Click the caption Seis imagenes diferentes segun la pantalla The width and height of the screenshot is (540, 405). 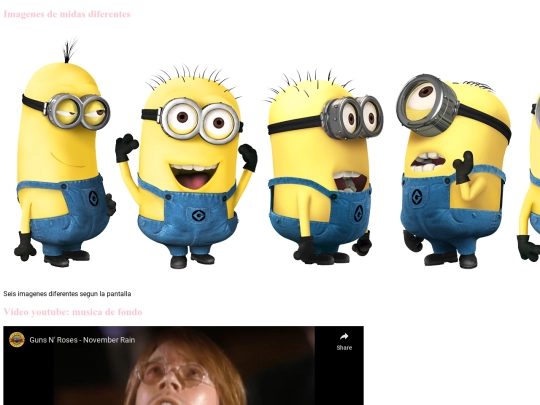(x=67, y=294)
